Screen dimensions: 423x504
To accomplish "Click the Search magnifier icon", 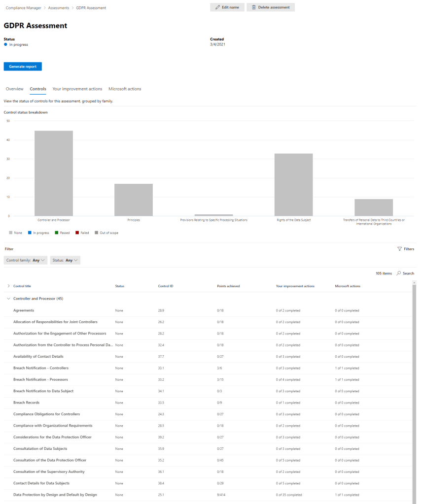I will [399, 273].
